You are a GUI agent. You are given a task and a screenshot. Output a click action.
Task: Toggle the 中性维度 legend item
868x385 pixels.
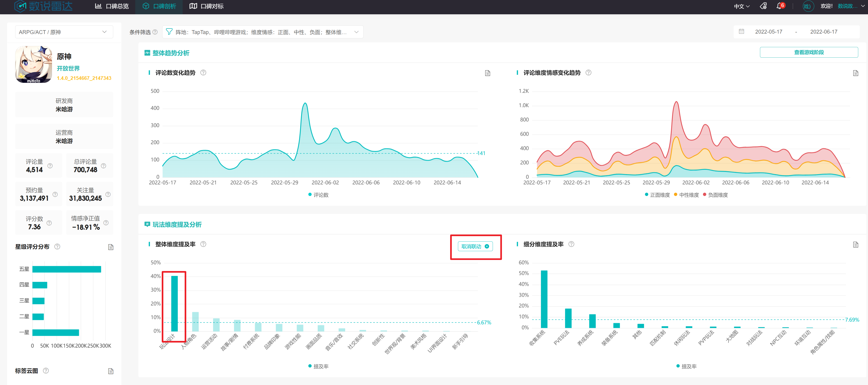pos(686,195)
